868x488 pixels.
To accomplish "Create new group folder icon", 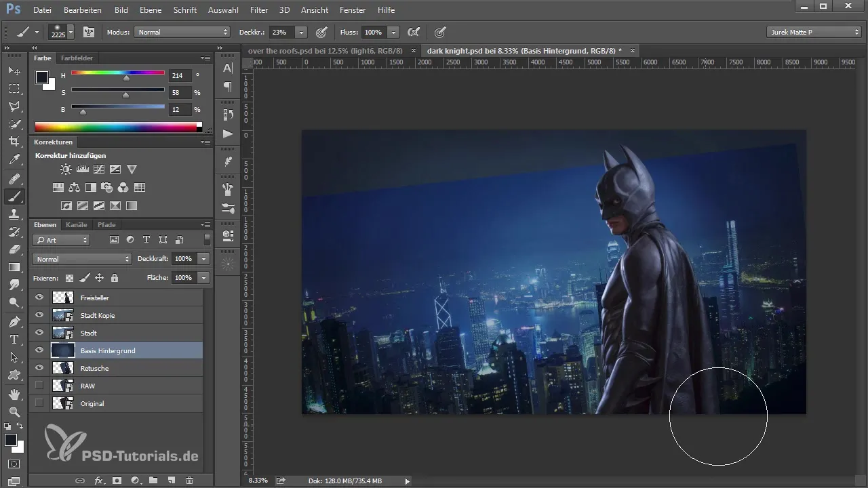I will tap(153, 480).
